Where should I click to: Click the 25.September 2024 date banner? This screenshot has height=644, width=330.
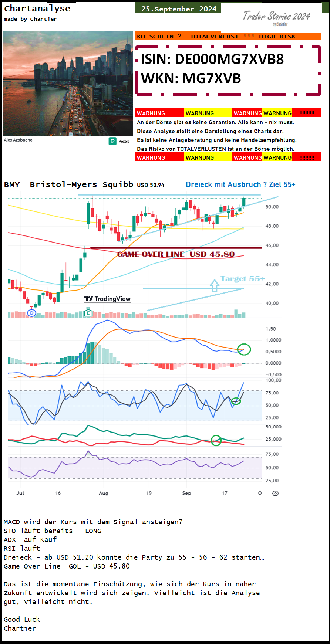pos(178,9)
